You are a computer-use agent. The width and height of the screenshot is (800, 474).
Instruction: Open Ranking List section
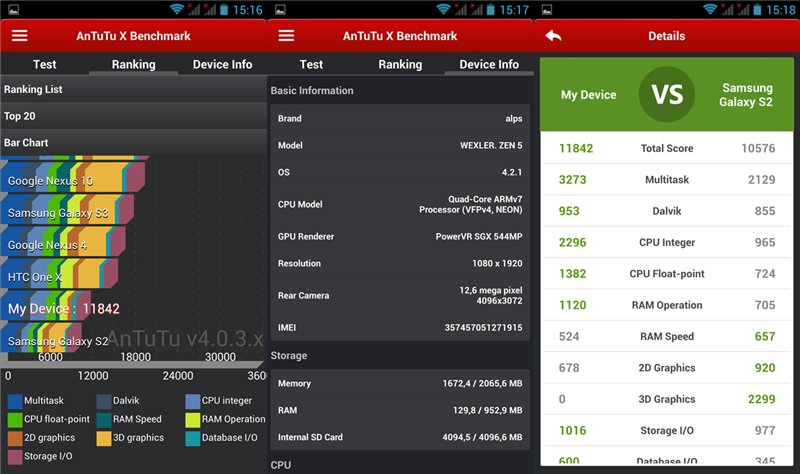[x=133, y=89]
